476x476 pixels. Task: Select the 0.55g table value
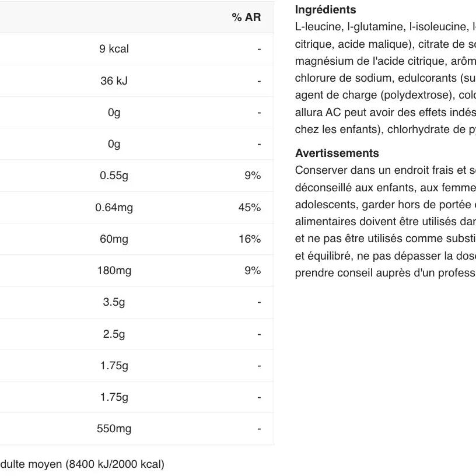(x=114, y=176)
